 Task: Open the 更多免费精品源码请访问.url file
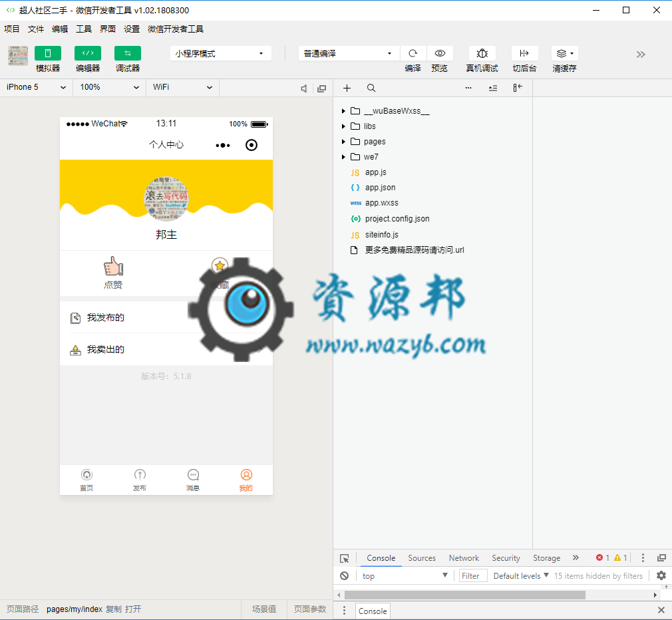click(415, 250)
